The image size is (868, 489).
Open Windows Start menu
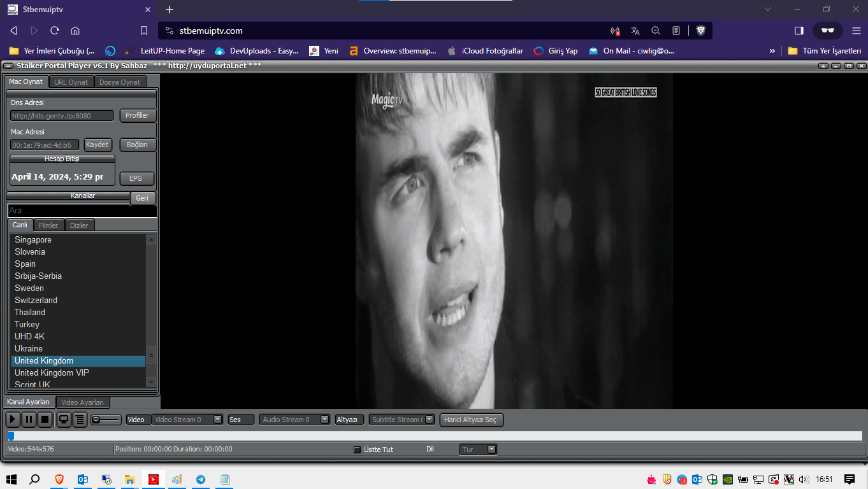click(x=11, y=479)
